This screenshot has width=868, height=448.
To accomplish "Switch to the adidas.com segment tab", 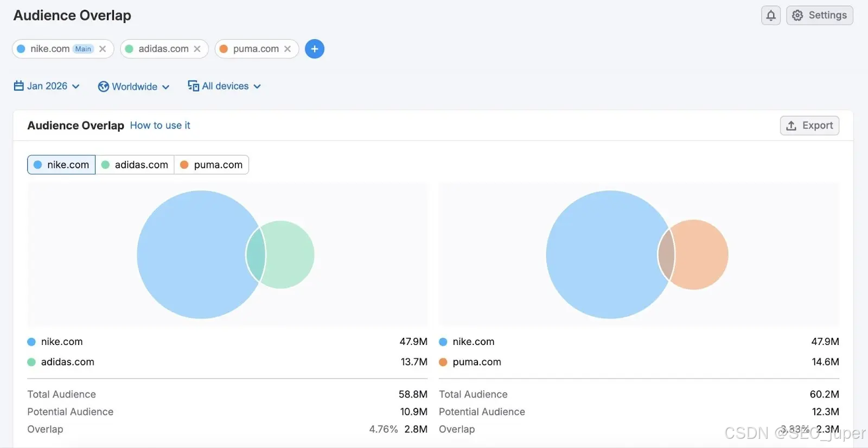I will [x=135, y=165].
